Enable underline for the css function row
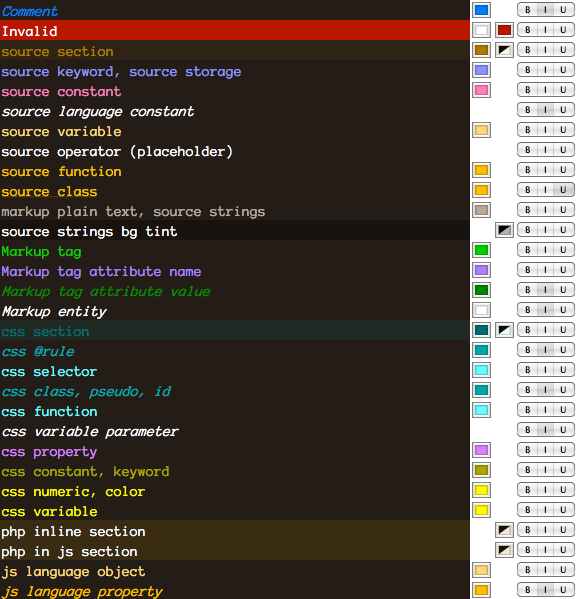The width and height of the screenshot is (580, 599). pos(564,410)
